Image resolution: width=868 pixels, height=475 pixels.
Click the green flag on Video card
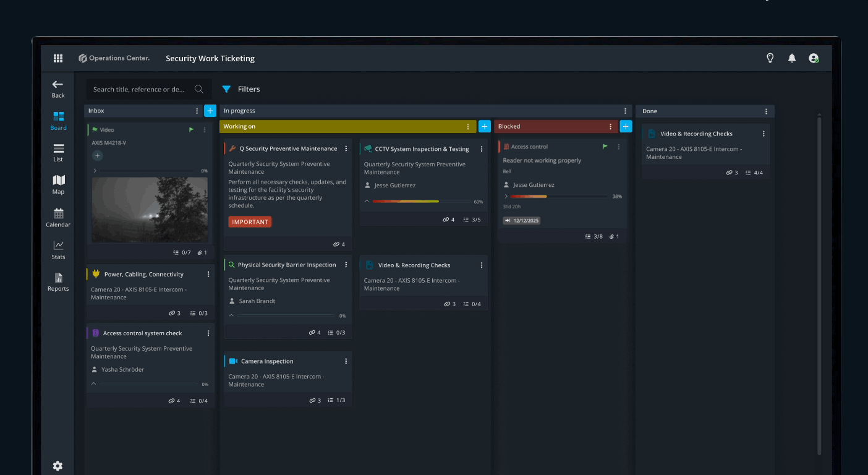192,130
